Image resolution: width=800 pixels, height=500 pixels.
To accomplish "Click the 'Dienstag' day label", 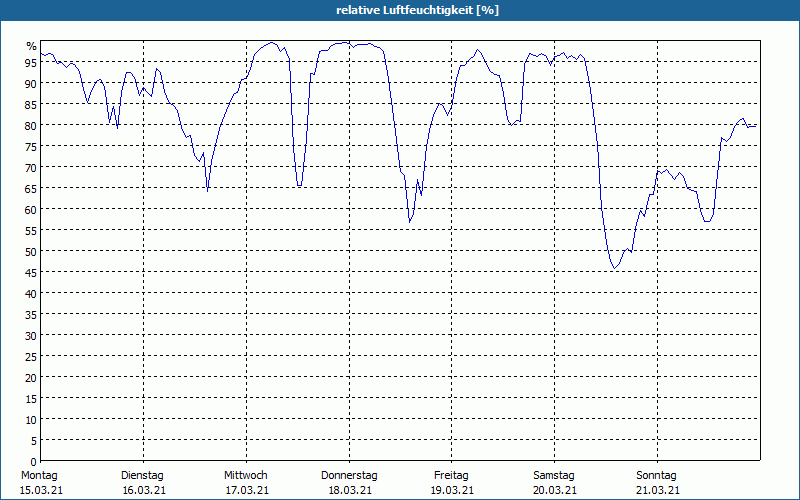I will click(142, 475).
